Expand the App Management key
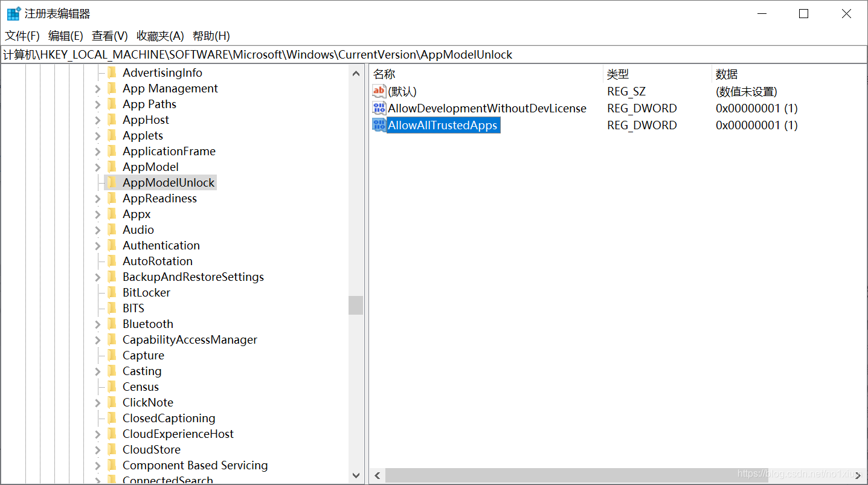This screenshot has width=868, height=485. pyautogui.click(x=98, y=89)
